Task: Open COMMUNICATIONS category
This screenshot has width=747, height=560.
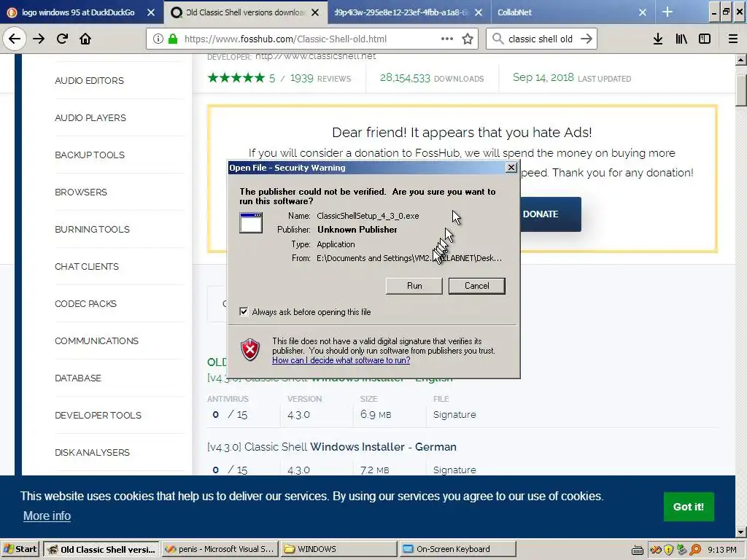Action: click(97, 341)
